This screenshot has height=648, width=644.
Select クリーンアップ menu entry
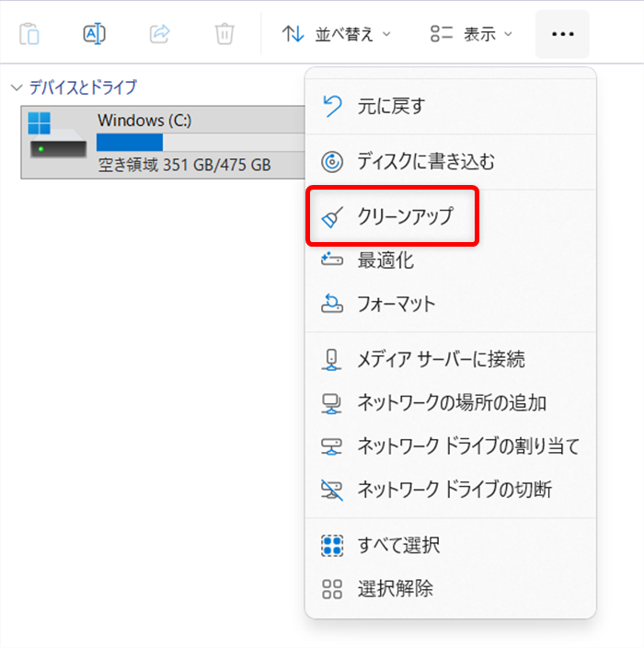(x=451, y=216)
